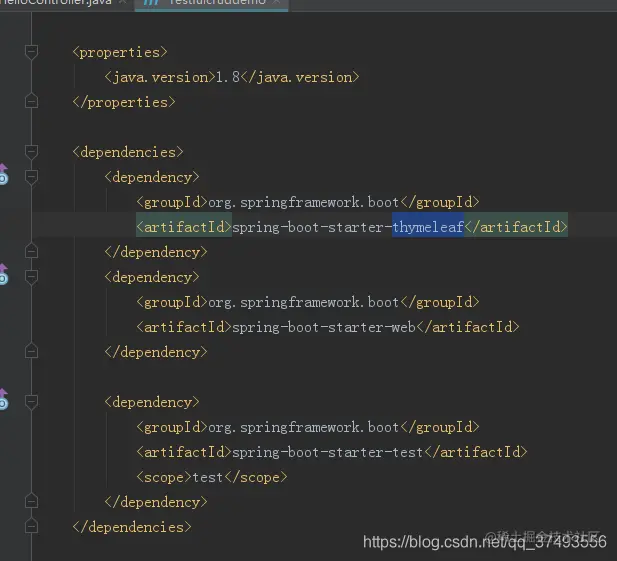This screenshot has width=617, height=561.
Task: Click </dependency> text below scope line
Action: [156, 502]
